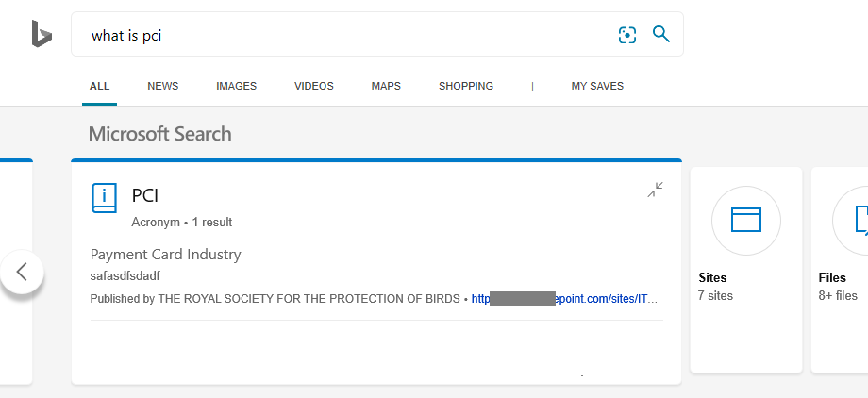Click the PCI acronym book icon
The image size is (868, 398).
[104, 198]
